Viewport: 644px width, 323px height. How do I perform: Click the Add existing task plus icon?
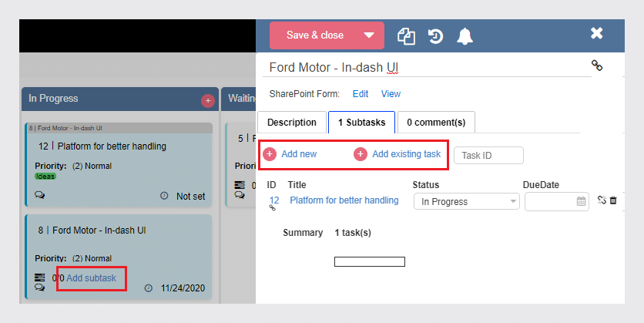point(361,154)
